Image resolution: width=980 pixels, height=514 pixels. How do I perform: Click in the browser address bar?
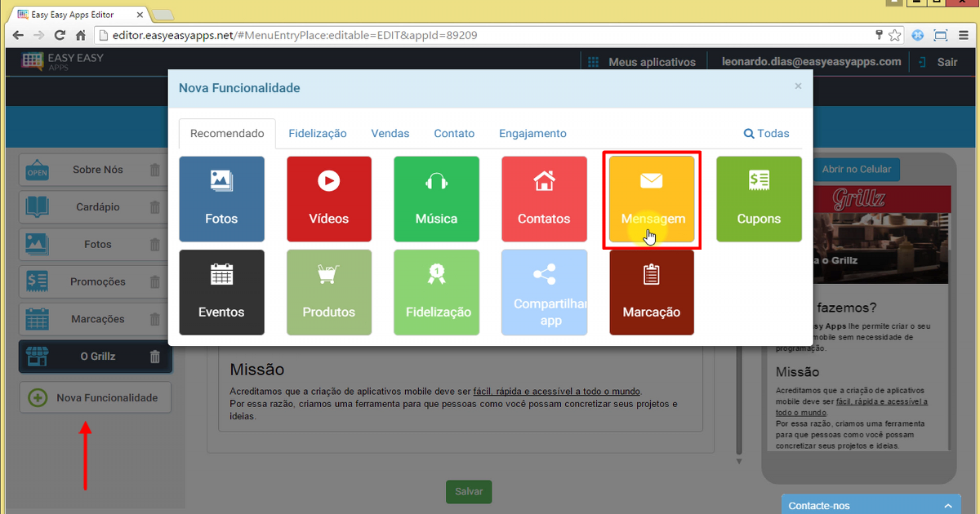327,35
